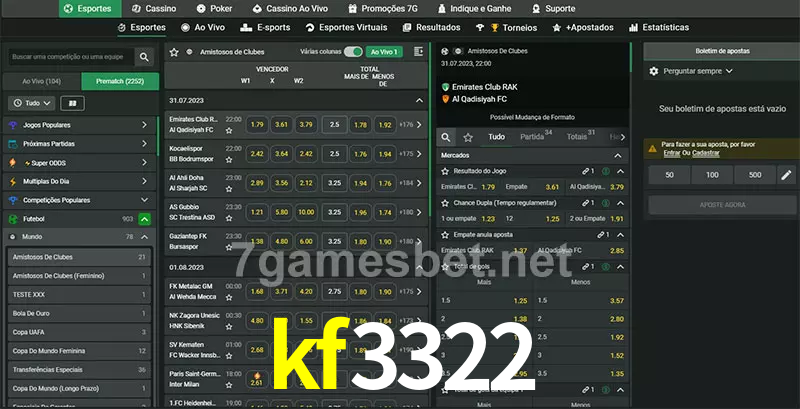This screenshot has height=409, width=800.
Task: Switch to the Prematch (2252) list
Action: (x=120, y=80)
